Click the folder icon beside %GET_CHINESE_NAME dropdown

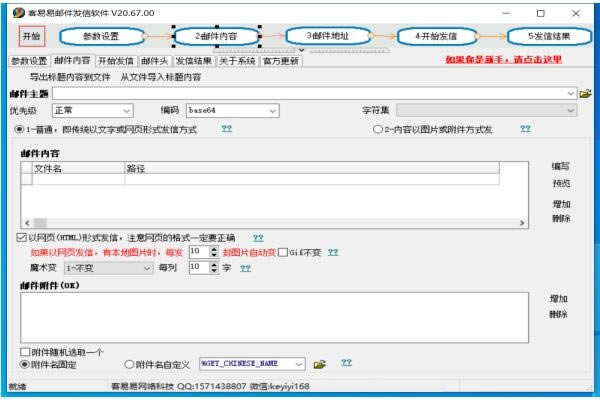[320, 364]
